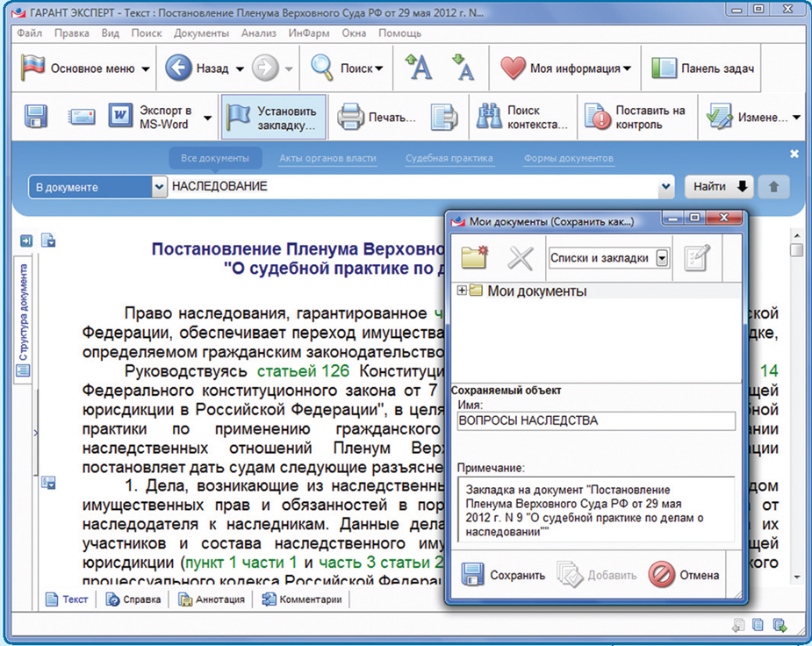Screen dimensions: 812x646
Task: Click the Имя field with ВОПРОСЫ НАСЛЕДСТВА
Action: pos(595,421)
